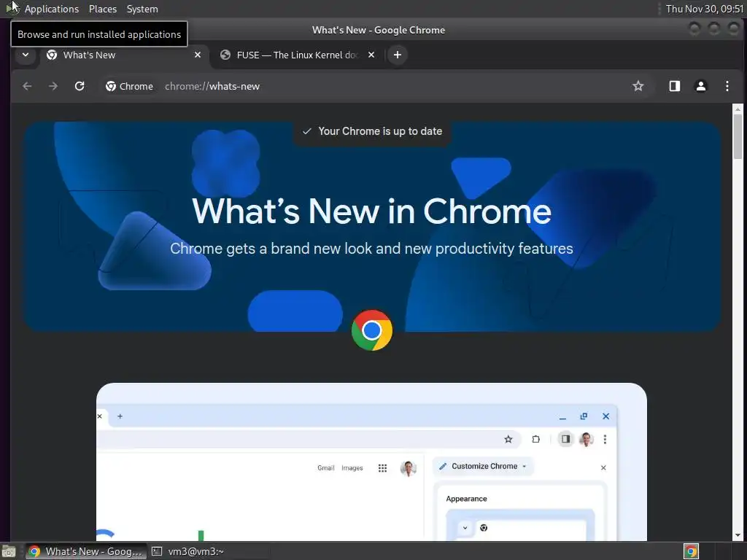
Task: Close the What's New tab
Action: 198,55
